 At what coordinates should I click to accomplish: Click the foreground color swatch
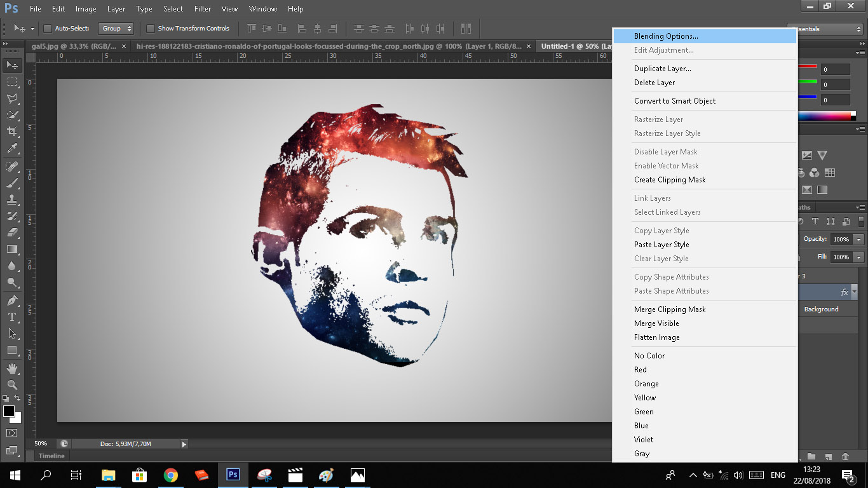[9, 411]
